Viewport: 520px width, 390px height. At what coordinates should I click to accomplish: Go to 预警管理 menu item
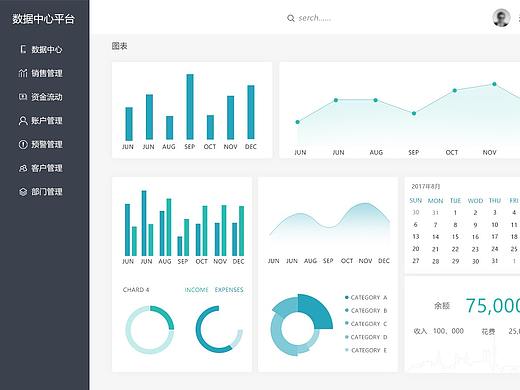click(x=47, y=144)
